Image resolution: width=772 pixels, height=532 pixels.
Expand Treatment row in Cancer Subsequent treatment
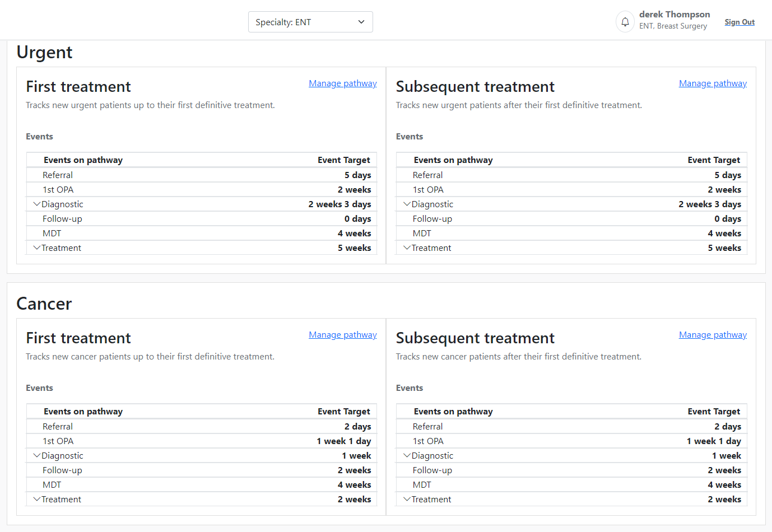pyautogui.click(x=407, y=500)
